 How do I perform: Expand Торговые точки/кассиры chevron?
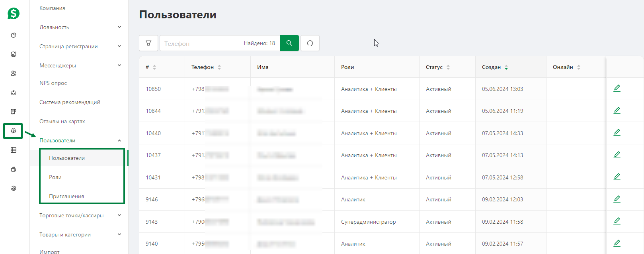coord(119,215)
